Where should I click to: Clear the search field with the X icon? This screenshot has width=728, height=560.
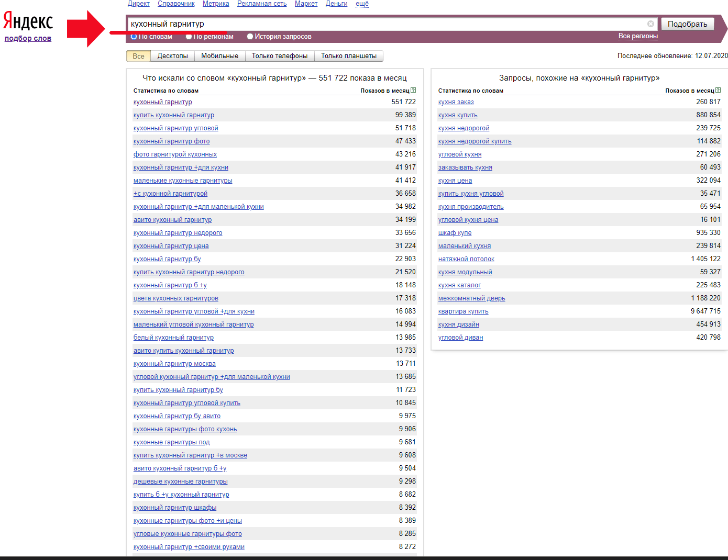650,24
